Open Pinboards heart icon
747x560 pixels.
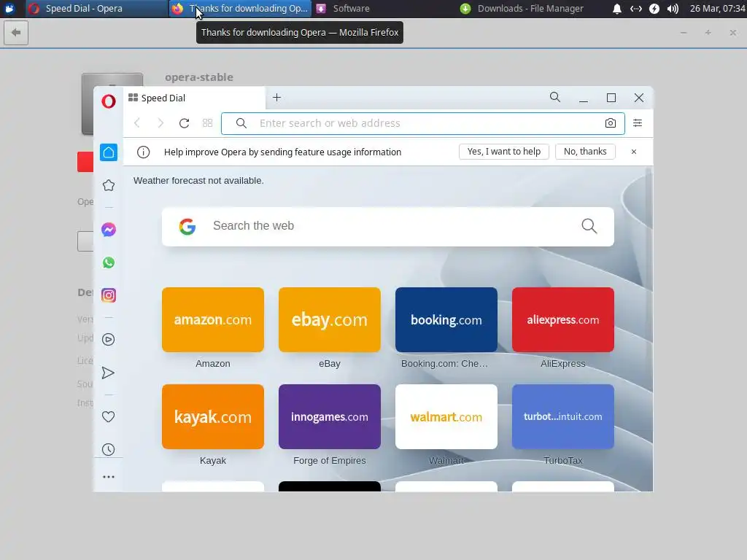(x=109, y=416)
